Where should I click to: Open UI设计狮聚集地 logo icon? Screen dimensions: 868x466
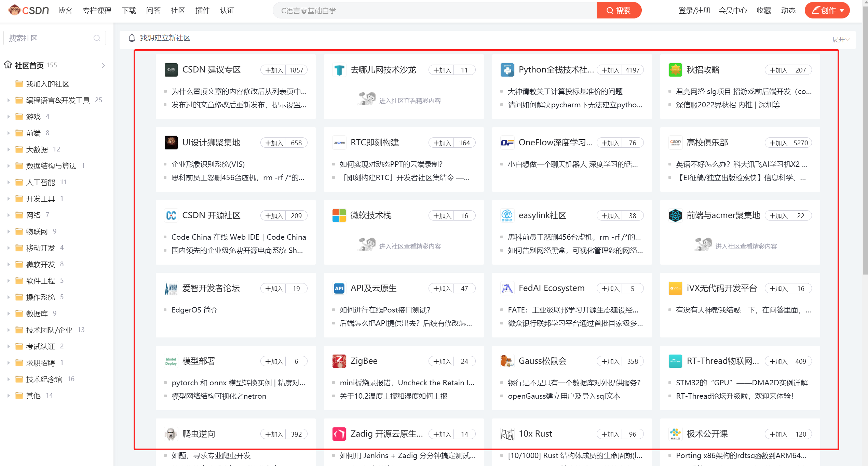[x=171, y=143]
